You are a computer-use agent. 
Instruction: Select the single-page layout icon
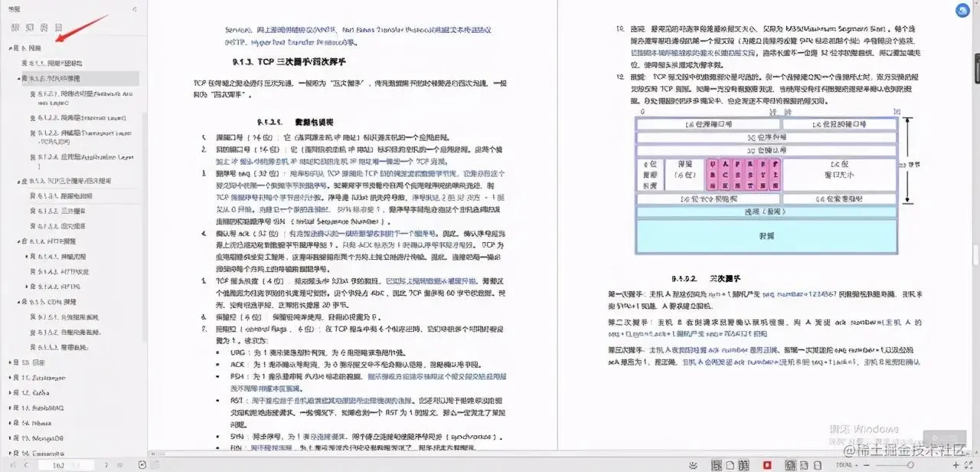(x=730, y=465)
